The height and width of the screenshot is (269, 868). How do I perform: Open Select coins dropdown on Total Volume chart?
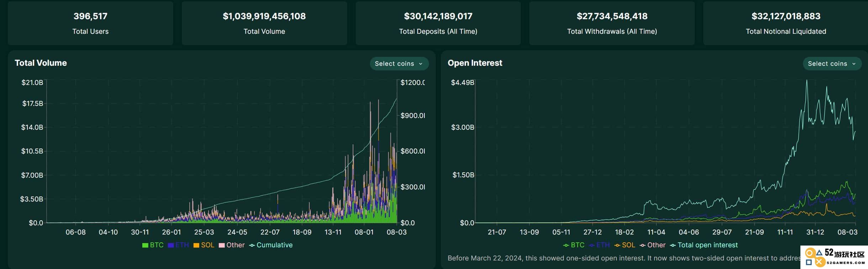(x=399, y=64)
